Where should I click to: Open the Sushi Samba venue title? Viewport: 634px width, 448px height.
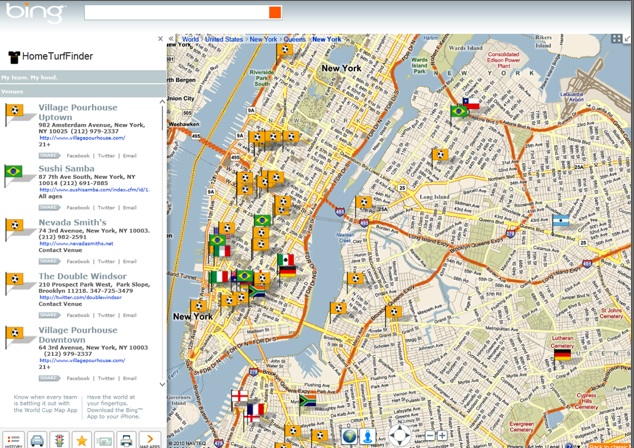pyautogui.click(x=66, y=169)
